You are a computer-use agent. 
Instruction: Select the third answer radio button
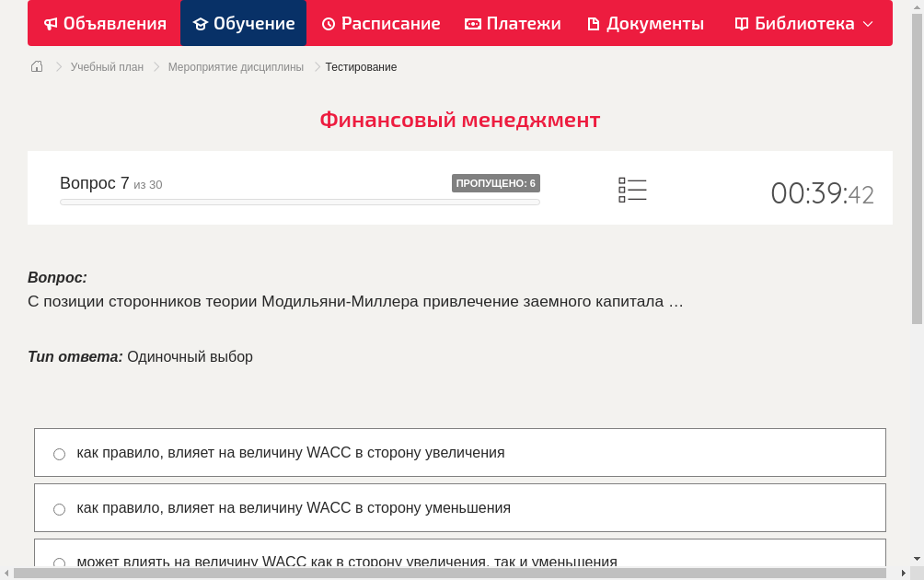59,563
